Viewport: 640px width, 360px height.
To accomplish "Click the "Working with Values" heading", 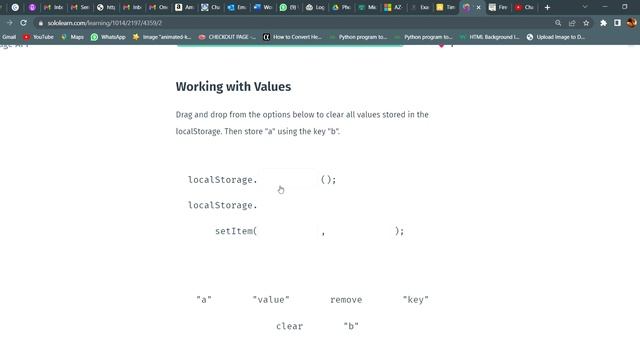I will 233,87.
